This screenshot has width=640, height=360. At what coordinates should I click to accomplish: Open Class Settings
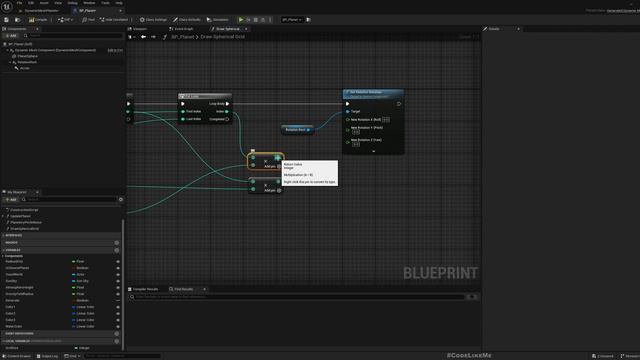coord(153,20)
